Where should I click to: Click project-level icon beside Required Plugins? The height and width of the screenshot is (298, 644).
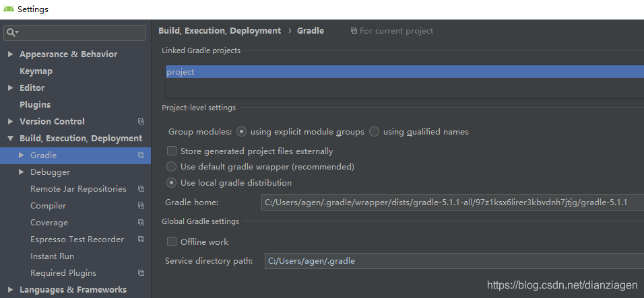[x=141, y=273]
